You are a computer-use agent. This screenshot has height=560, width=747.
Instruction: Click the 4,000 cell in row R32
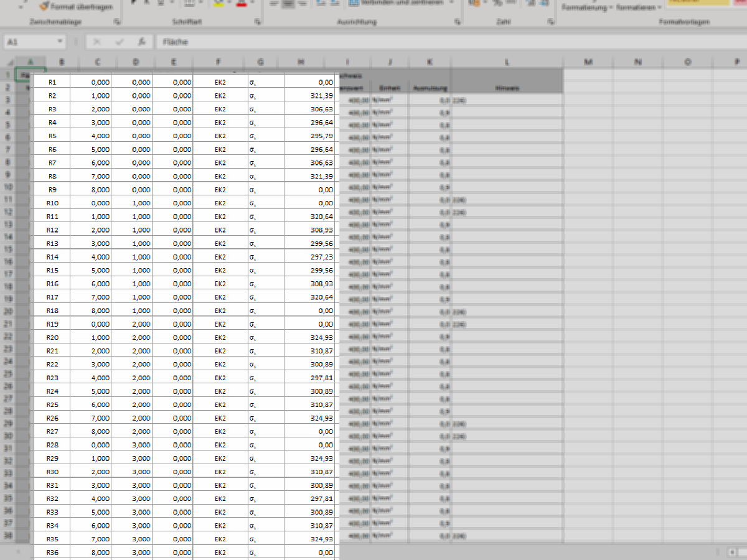tap(91, 498)
